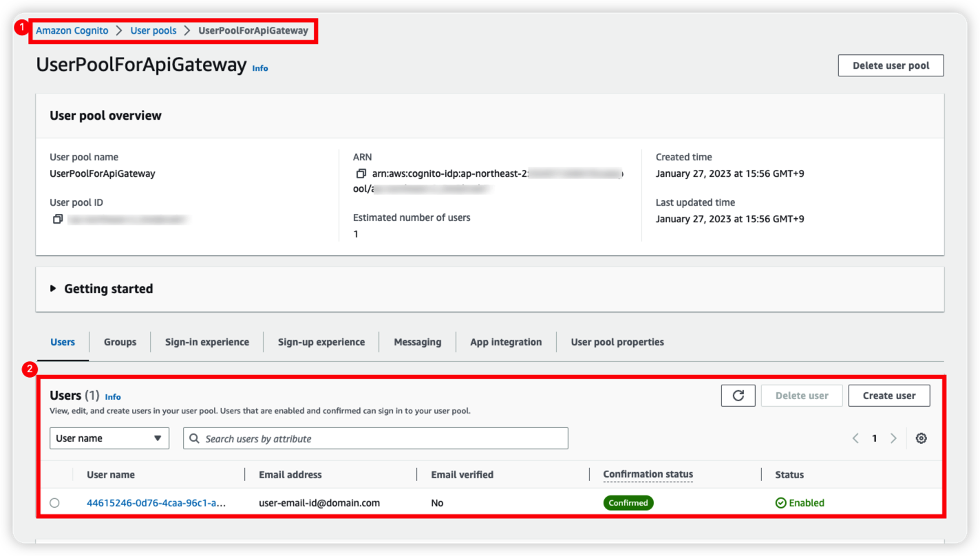The image size is (980, 556).
Task: Open Info link next to UserPoolForApiGateway title
Action: [260, 68]
